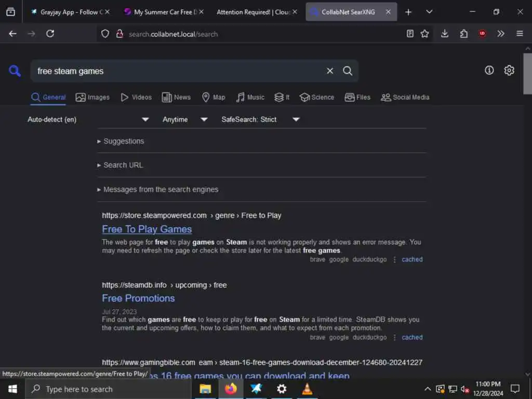
Task: Click the insecure connection padlock icon
Action: pyautogui.click(x=119, y=34)
